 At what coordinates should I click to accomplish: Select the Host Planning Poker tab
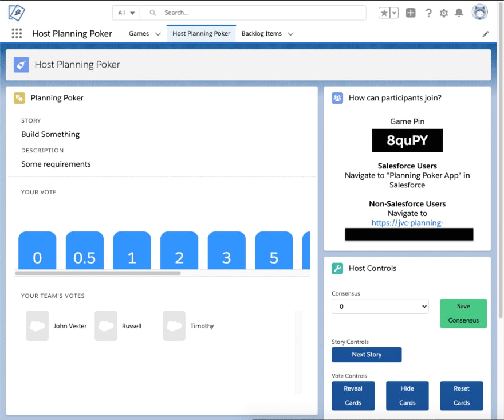[x=201, y=33]
